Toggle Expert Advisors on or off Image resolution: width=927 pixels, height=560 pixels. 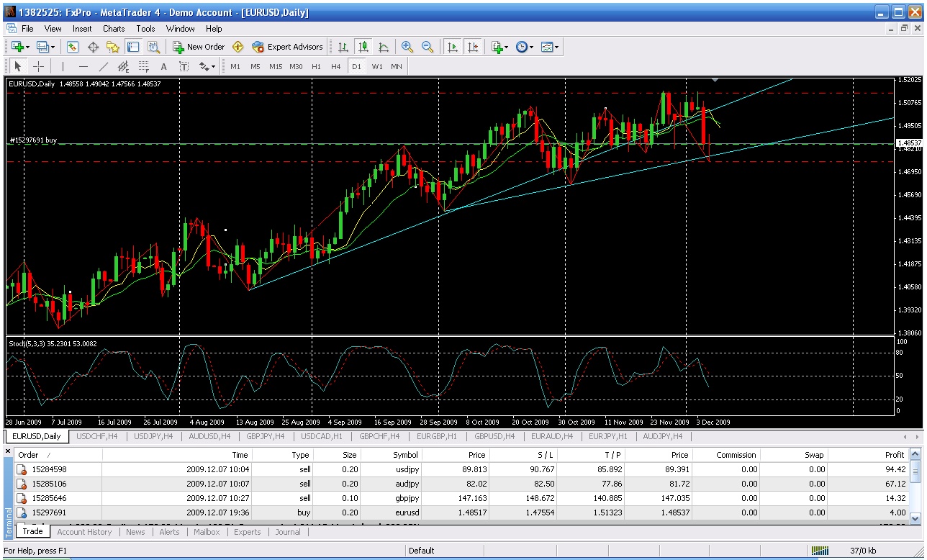tap(288, 47)
